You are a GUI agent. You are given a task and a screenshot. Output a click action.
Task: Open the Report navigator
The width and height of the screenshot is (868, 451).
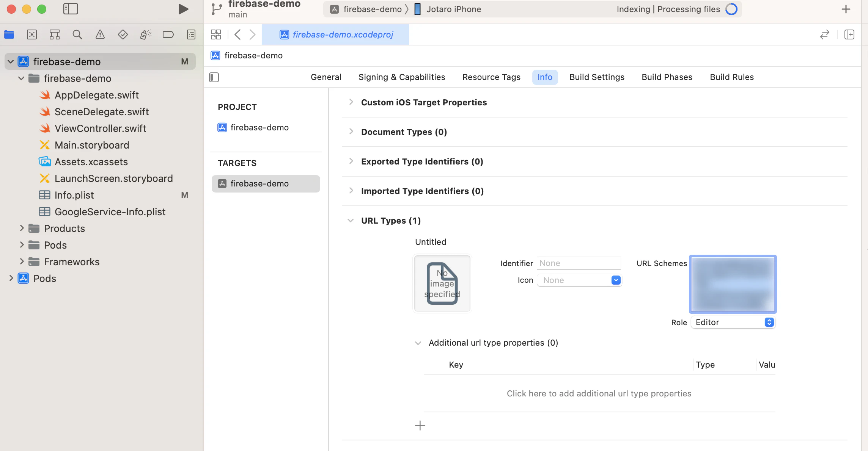coord(191,35)
